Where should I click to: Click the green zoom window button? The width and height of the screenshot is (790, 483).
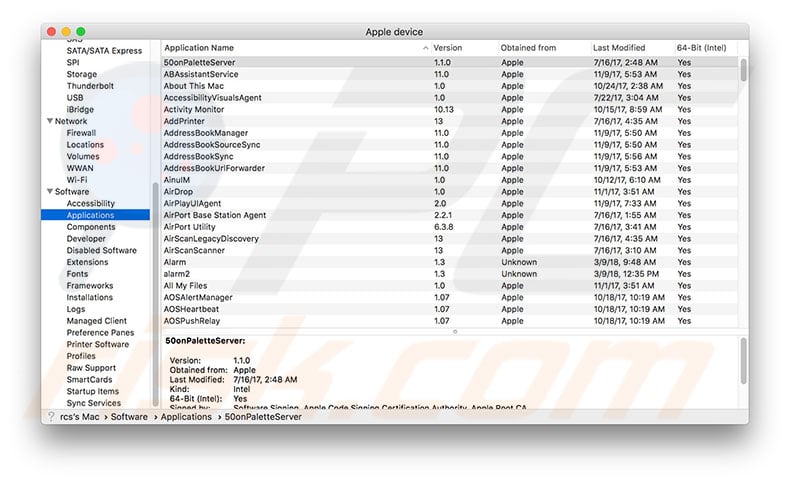coord(81,32)
